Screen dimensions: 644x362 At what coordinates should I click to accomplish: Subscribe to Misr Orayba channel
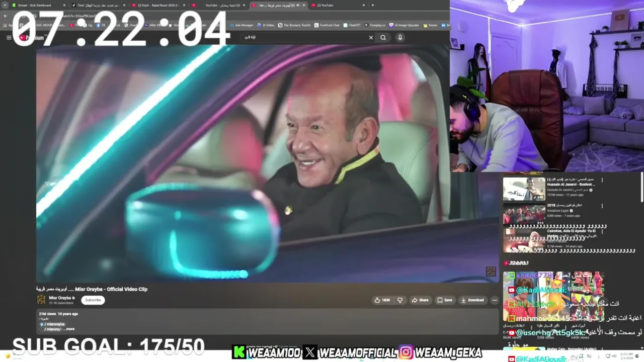pyautogui.click(x=93, y=300)
